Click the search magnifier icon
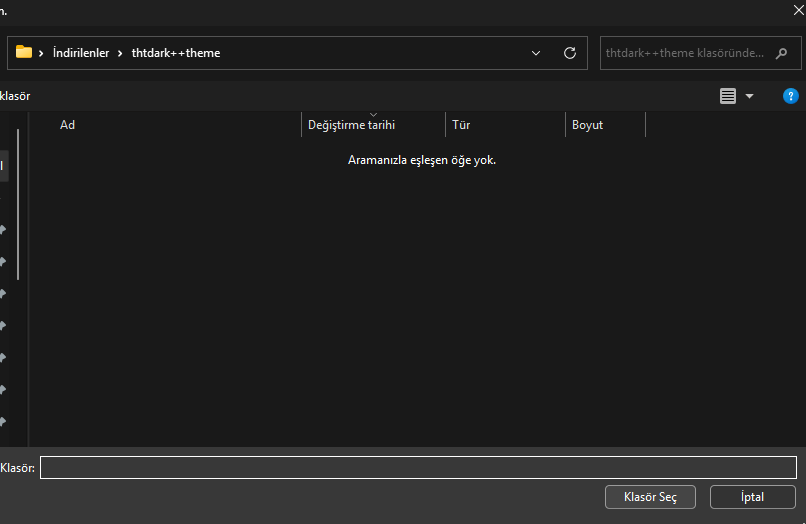806x524 pixels. (x=781, y=53)
